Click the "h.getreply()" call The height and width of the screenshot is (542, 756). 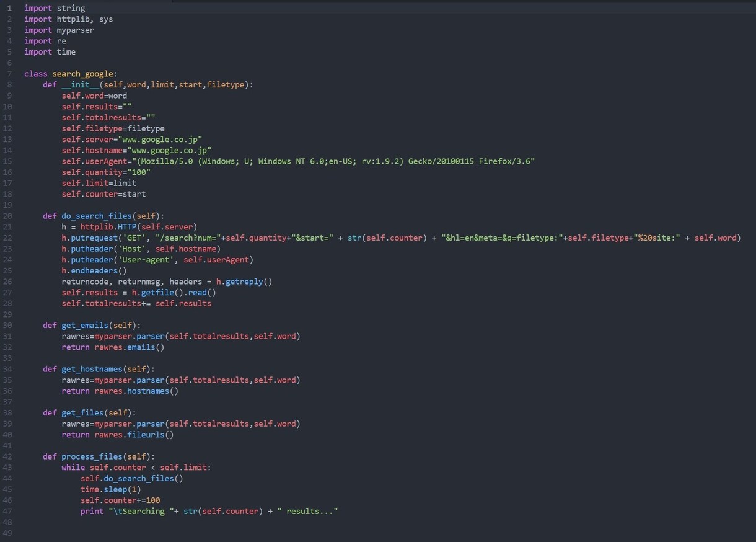point(245,282)
